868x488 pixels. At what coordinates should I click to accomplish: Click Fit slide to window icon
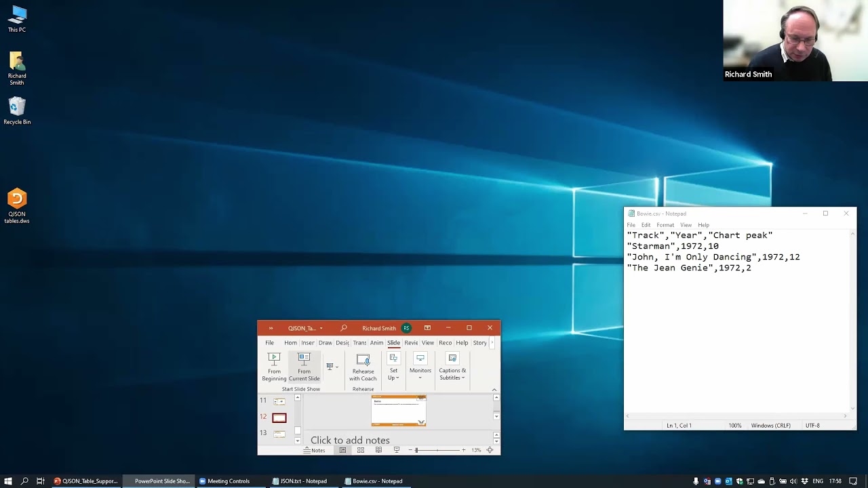tap(490, 450)
